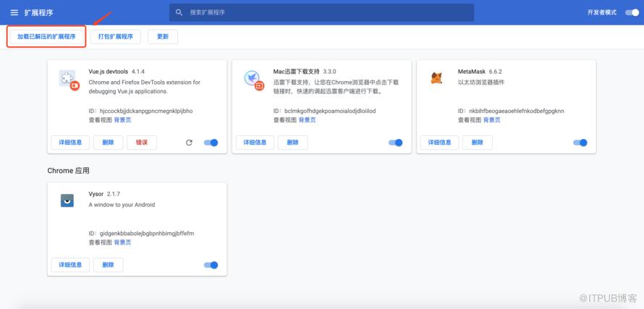
Task: Disable the Vysor app toggle
Action: click(211, 265)
